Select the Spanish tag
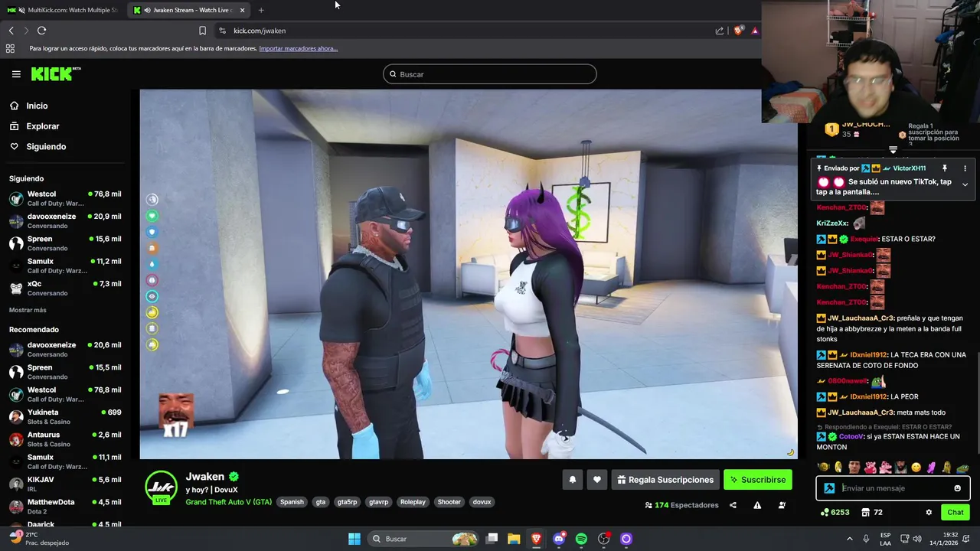This screenshot has width=980, height=551. (292, 502)
